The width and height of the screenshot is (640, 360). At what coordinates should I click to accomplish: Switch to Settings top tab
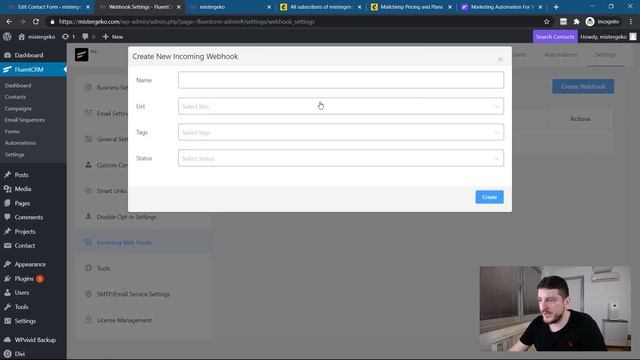coord(605,55)
